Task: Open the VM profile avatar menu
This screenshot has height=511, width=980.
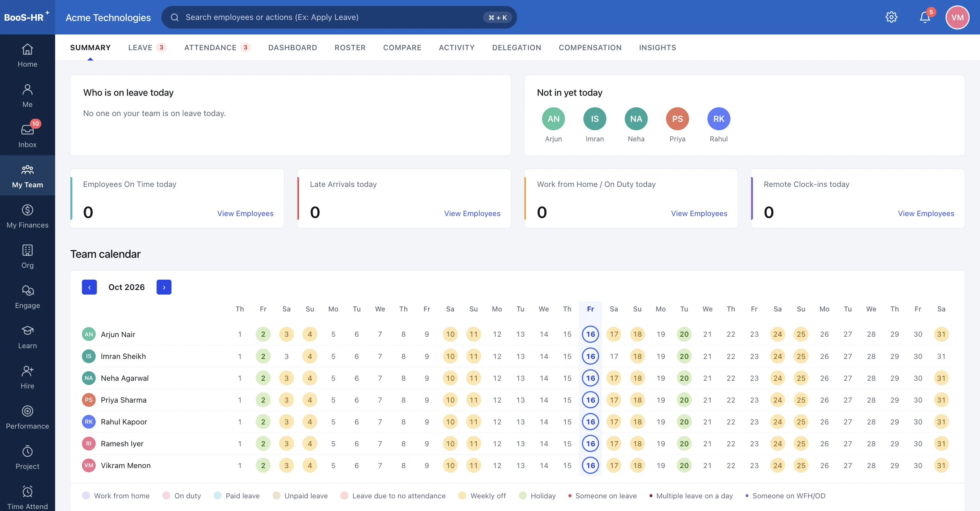Action: pos(957,17)
